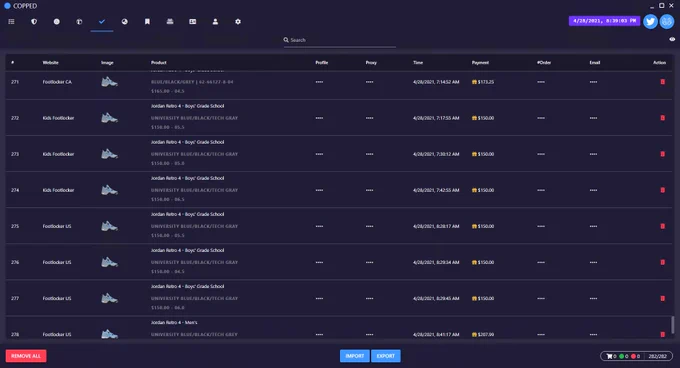Screen dimensions: 680x368
Task: Click the Profile column header
Action: [321, 62]
